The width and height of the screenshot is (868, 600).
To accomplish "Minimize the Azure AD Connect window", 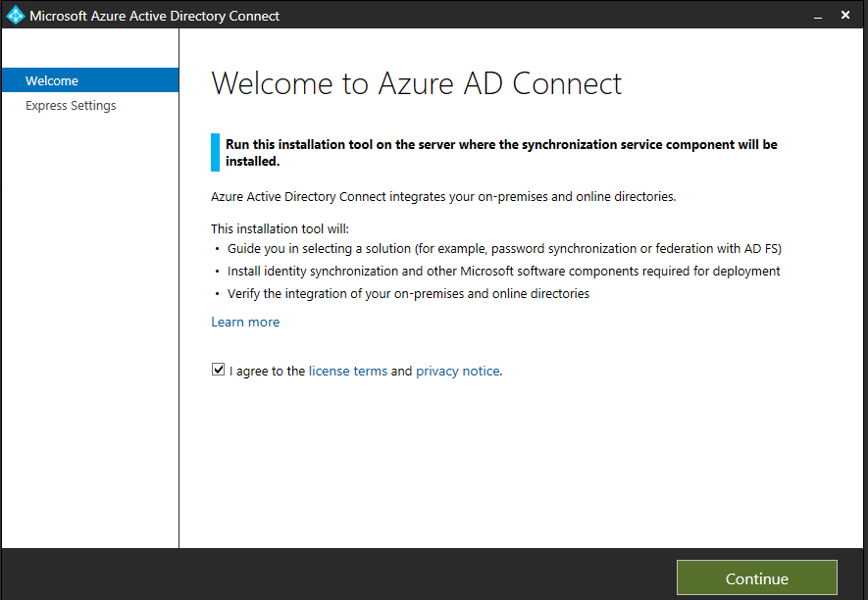I will point(818,16).
